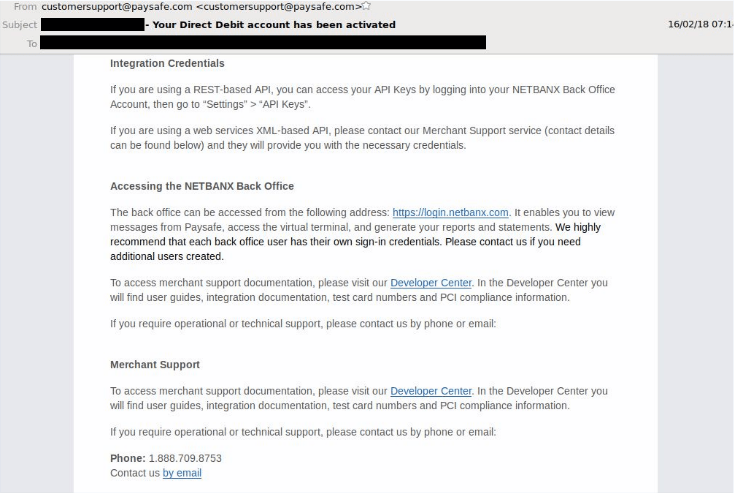Click the subject 'Your Direct Debit account has been activated'
734x493 pixels.
click(274, 25)
